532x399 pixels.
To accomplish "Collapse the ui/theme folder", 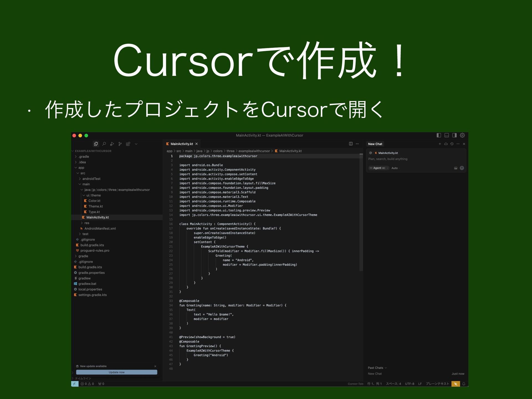I will click(116, 195).
